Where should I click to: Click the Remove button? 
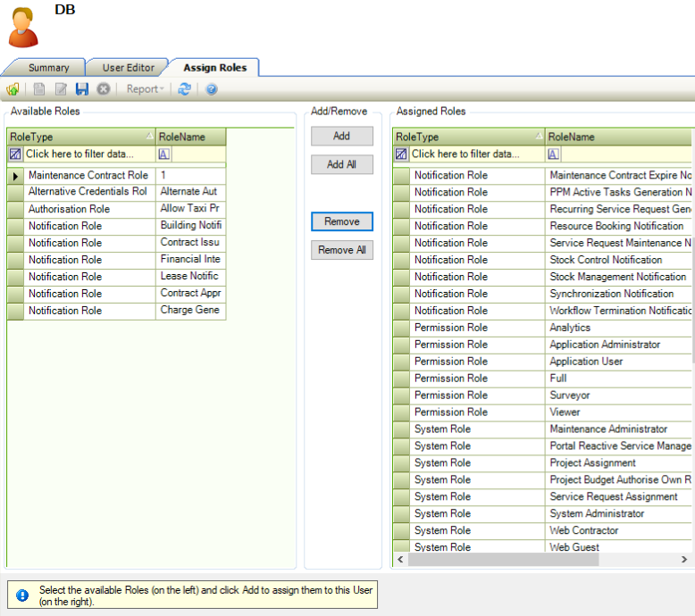click(x=341, y=221)
